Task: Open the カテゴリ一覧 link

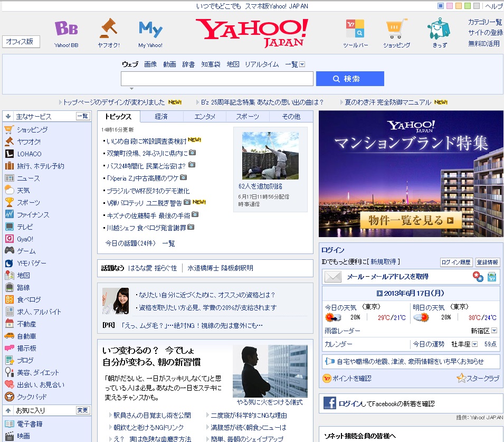Action: tap(484, 22)
